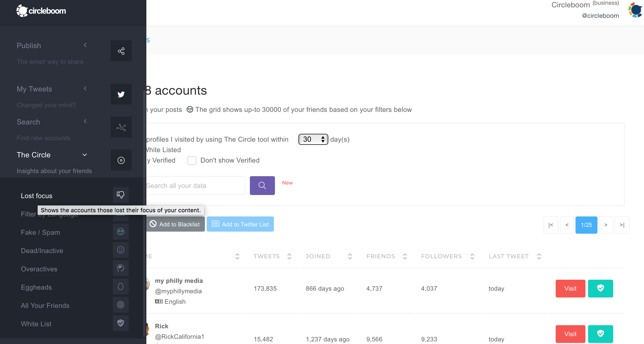644x344 pixels.
Task: Click the Publish share icon
Action: 121,51
